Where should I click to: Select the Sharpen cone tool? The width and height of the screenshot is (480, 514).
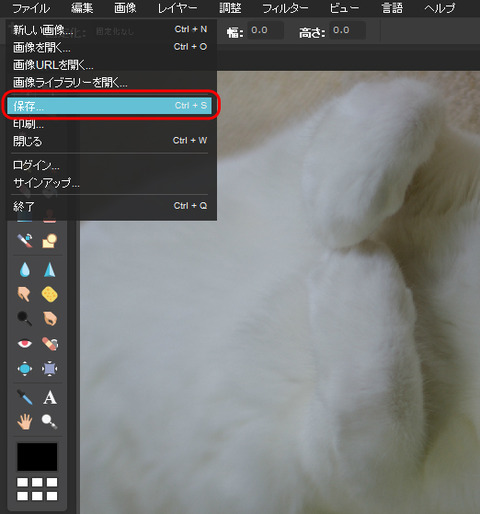[x=50, y=269]
